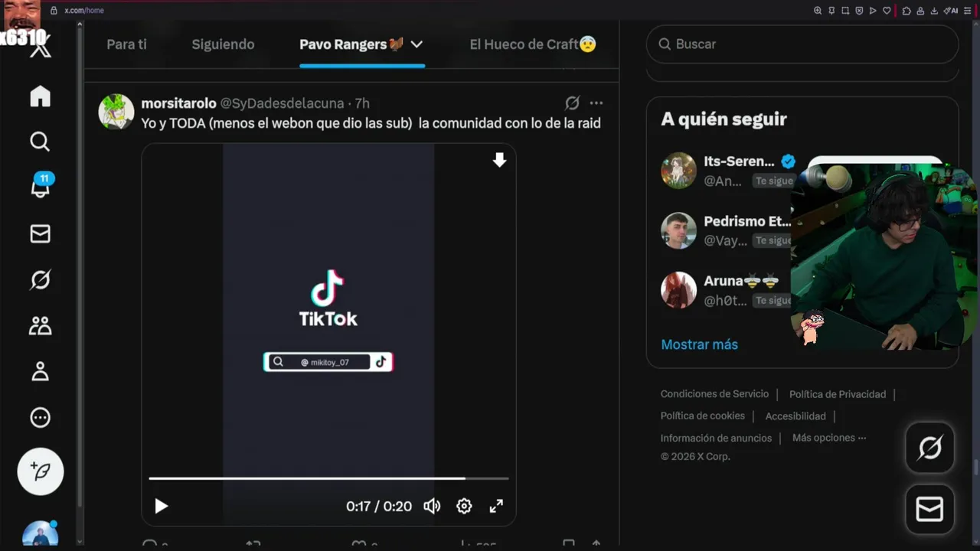Click "© 2026 X Corp." text
Viewport: 980px width, 551px height.
[695, 456]
